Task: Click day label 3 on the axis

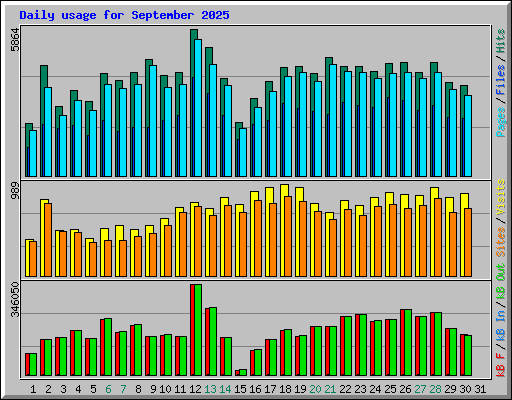Action: [63, 389]
